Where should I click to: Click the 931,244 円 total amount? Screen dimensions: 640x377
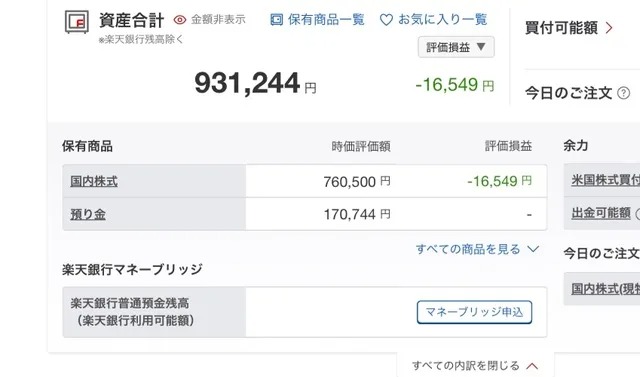point(255,84)
